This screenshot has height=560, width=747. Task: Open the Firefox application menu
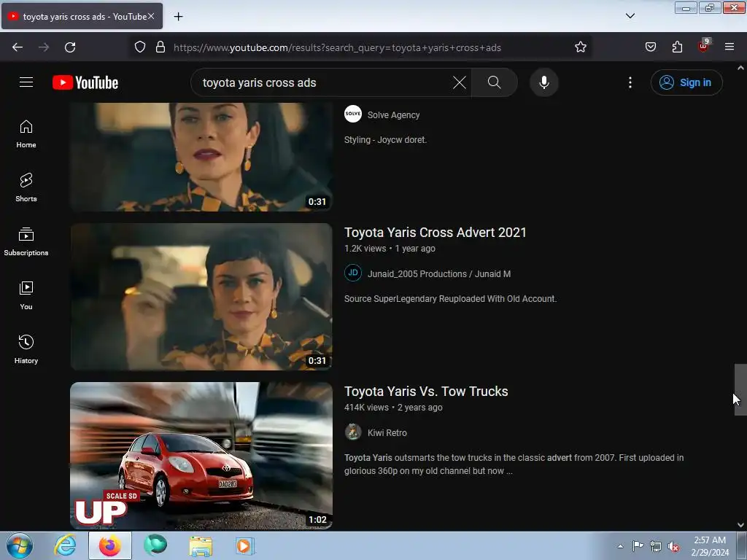pos(729,47)
